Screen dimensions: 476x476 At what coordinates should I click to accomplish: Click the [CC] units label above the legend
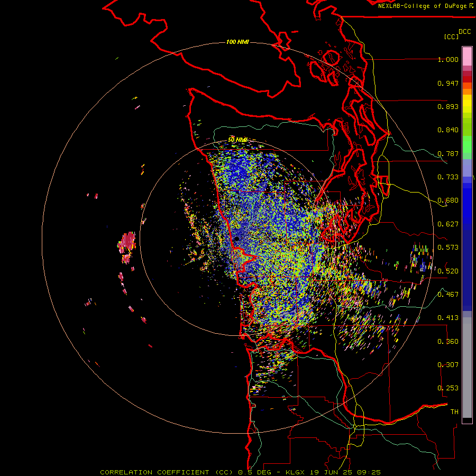click(x=451, y=37)
